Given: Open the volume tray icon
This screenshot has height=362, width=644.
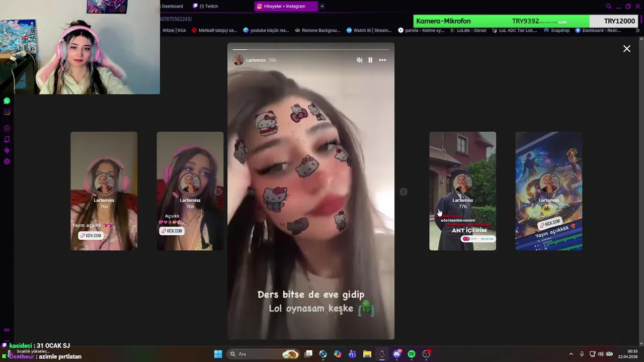Looking at the screenshot, I should click(x=600, y=354).
